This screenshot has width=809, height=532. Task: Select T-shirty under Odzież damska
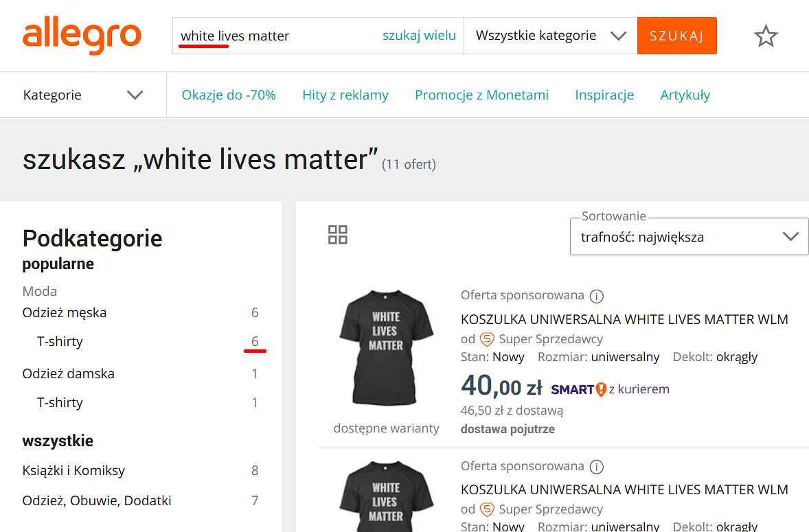click(60, 402)
